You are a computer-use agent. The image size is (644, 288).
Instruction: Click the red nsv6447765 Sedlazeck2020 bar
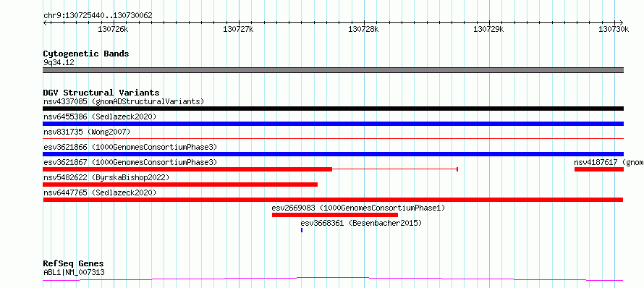(x=333, y=200)
